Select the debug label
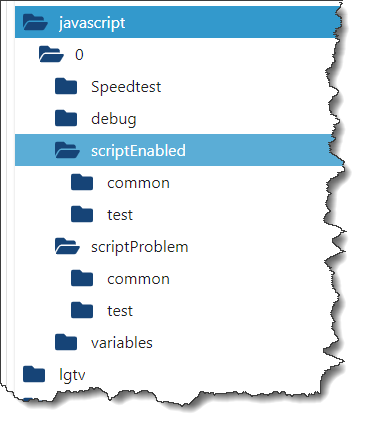Screen dimensions: 367x427 [x=114, y=119]
